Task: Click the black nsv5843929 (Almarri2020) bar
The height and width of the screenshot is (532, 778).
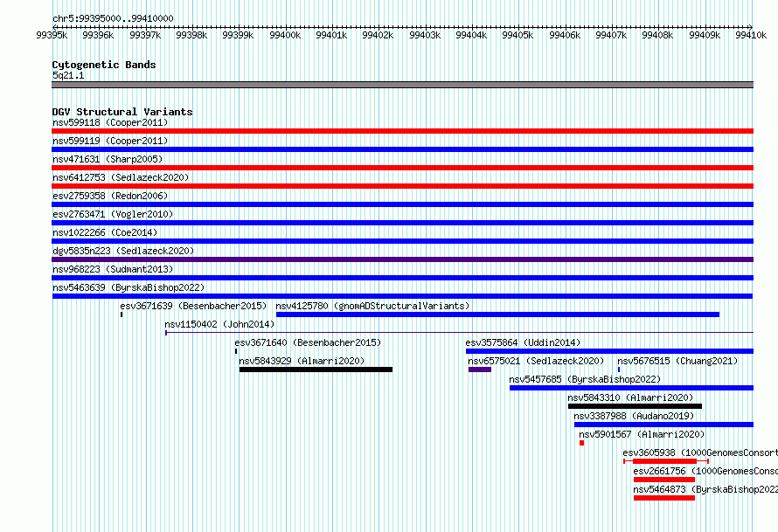Action: tap(316, 370)
